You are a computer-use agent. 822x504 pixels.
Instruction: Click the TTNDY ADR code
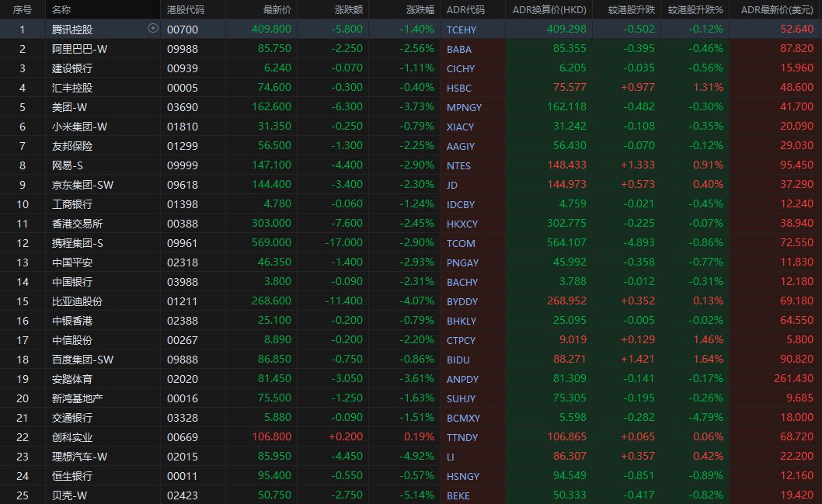462,436
